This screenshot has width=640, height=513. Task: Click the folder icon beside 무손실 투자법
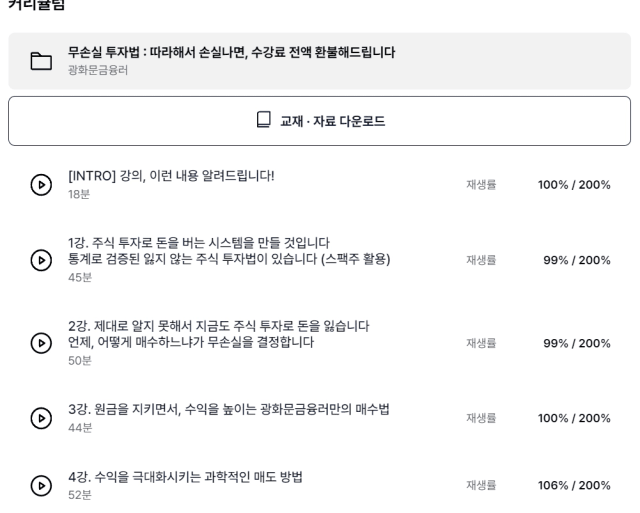41,61
